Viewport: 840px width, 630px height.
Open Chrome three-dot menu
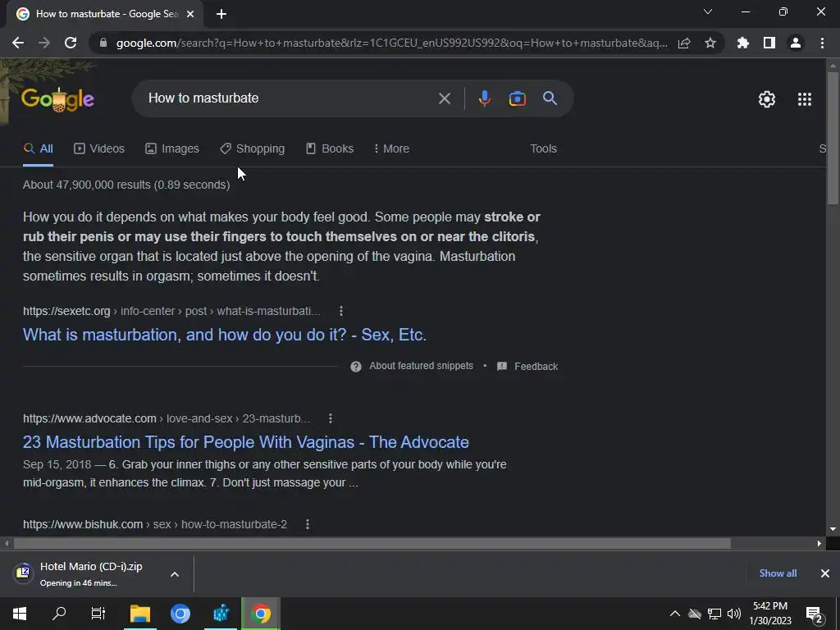pos(822,43)
